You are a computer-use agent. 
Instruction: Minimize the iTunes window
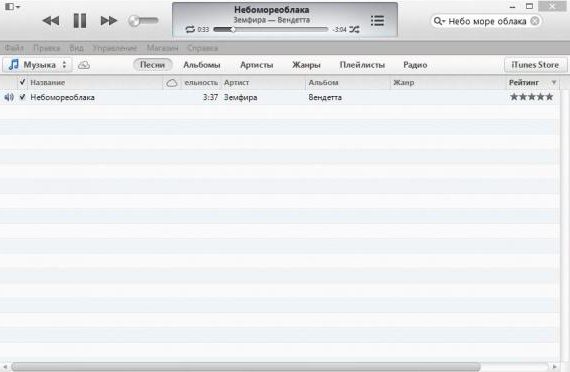(513, 6)
